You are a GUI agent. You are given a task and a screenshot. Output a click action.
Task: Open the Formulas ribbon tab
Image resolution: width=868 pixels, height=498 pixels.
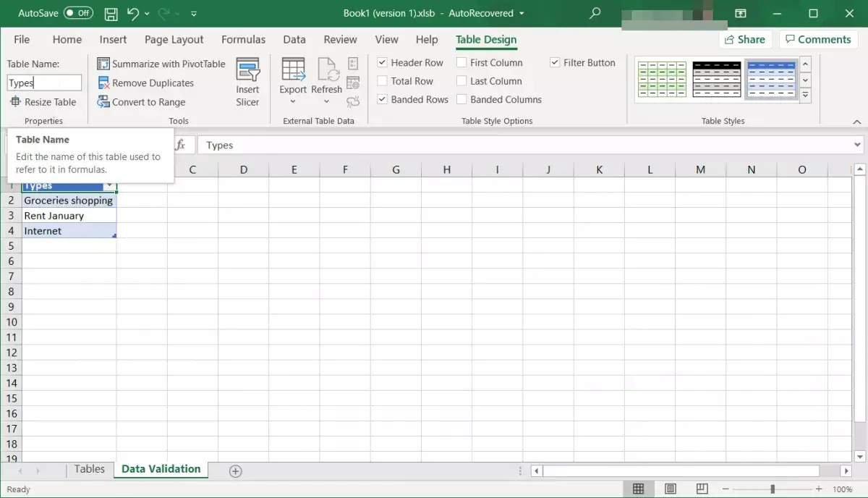[243, 40]
